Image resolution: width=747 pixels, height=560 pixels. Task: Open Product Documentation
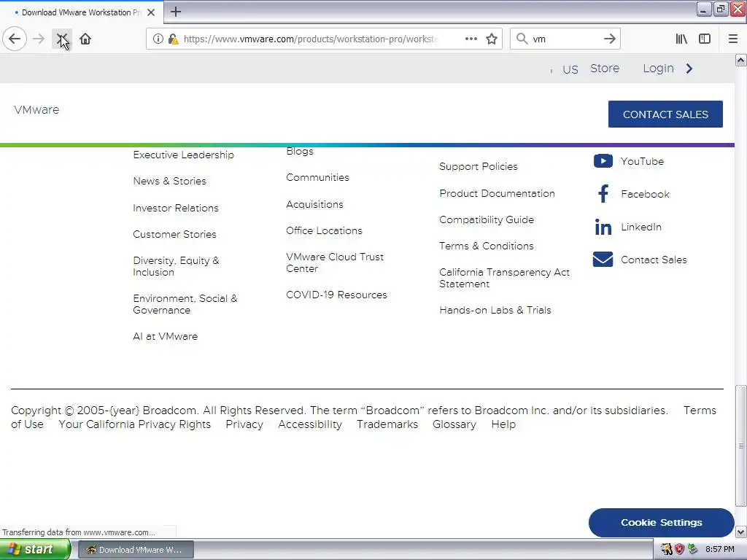pos(497,193)
